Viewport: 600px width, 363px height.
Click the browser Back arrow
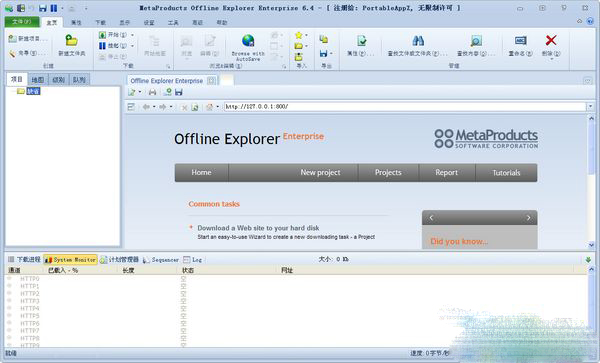pyautogui.click(x=146, y=107)
